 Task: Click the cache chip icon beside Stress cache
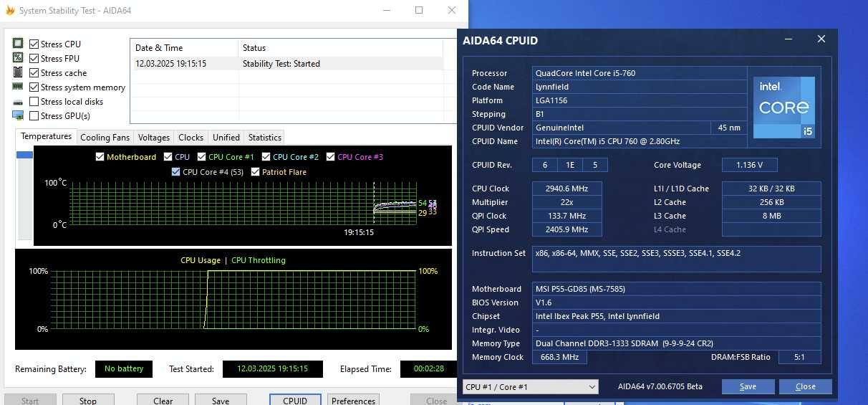pos(18,72)
